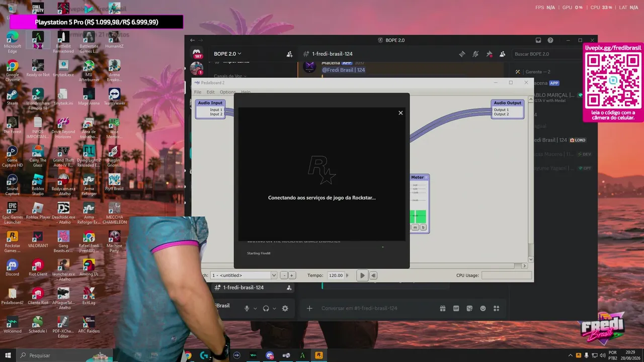Image resolution: width=644 pixels, height=362 pixels.
Task: Launch Google Chrome from the desktop
Action: (x=12, y=70)
